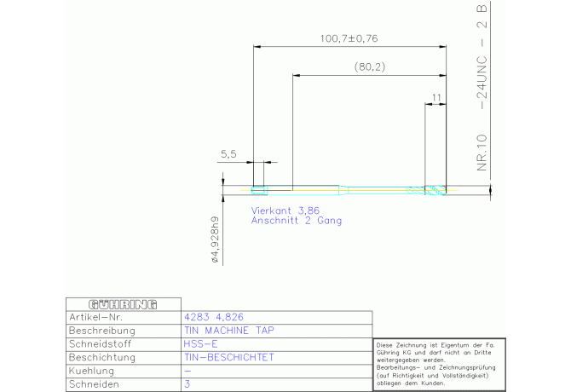
Task: Select the HSS-E cutting material value
Action: point(200,343)
